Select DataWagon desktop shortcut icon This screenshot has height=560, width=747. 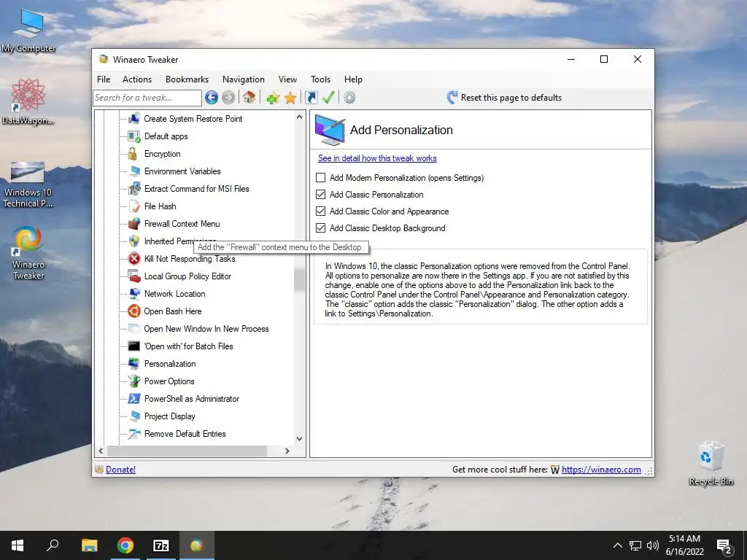28,102
